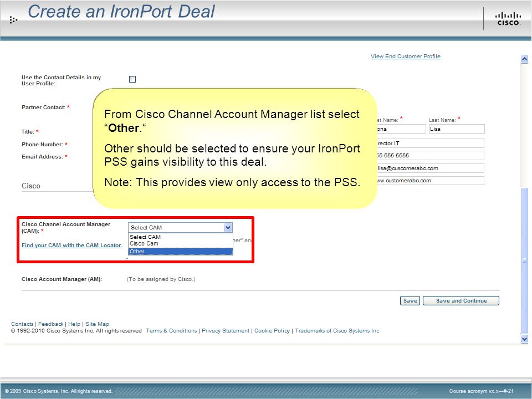Open the Help footer link
Viewport: 532px width, 399px height.
coord(74,324)
